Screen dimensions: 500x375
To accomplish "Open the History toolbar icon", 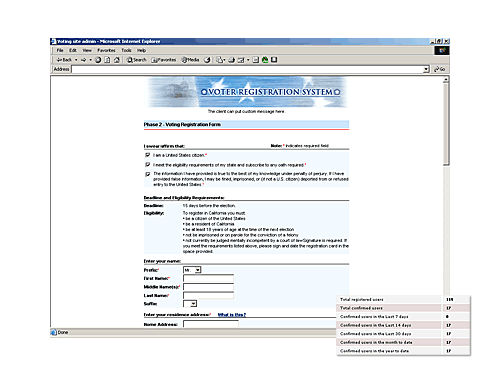I will 207,60.
